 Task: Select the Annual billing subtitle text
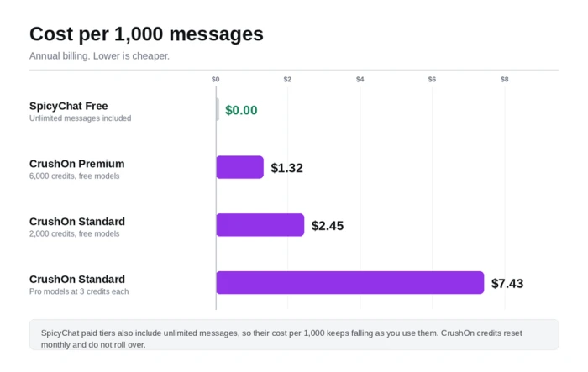(x=99, y=56)
